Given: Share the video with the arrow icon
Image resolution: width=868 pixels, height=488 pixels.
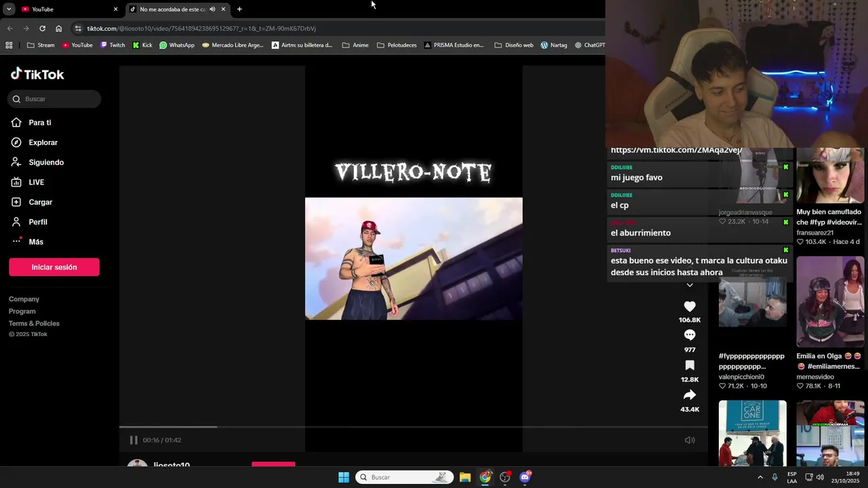Looking at the screenshot, I should (690, 395).
